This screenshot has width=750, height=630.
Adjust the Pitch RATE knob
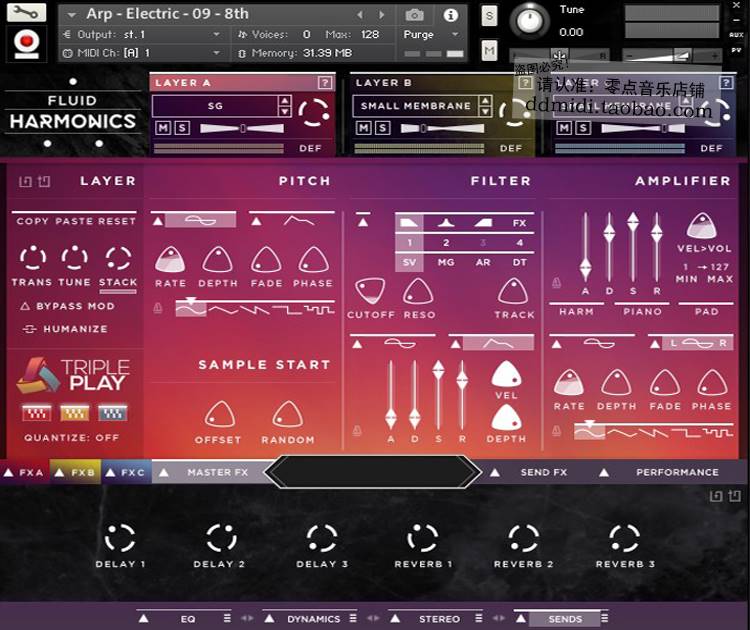tap(170, 260)
